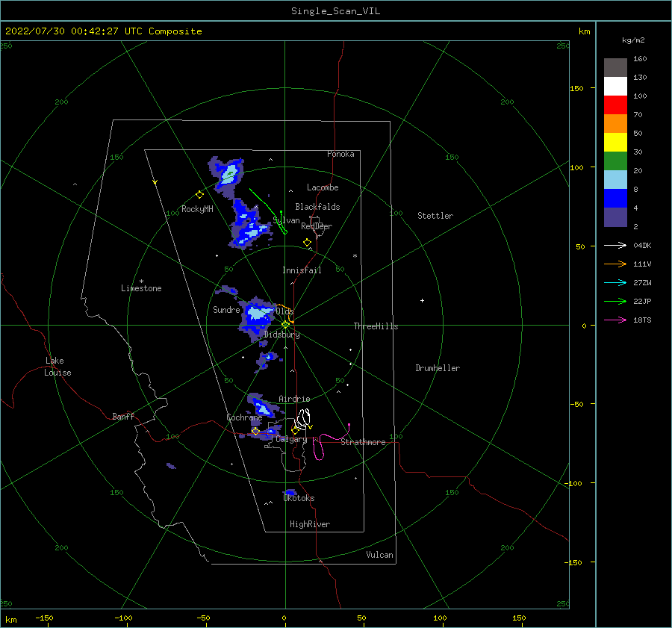Click the Airdrie town label

(x=294, y=399)
